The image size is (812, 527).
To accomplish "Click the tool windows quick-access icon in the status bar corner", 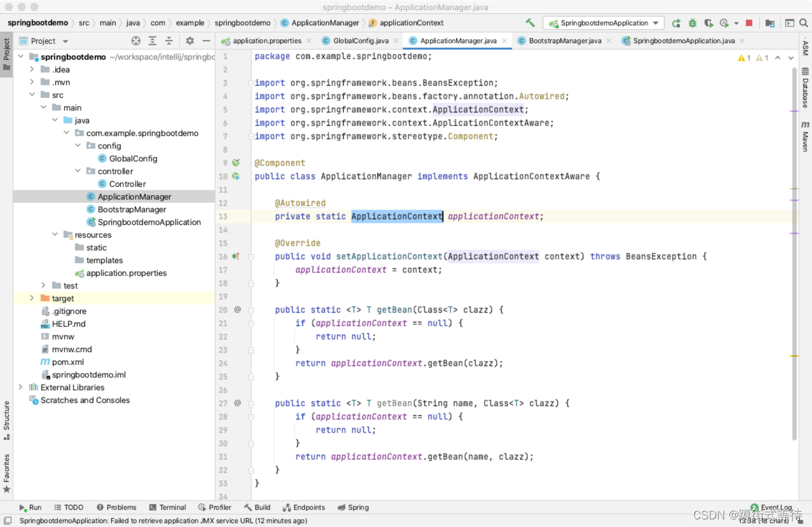I will [x=8, y=521].
